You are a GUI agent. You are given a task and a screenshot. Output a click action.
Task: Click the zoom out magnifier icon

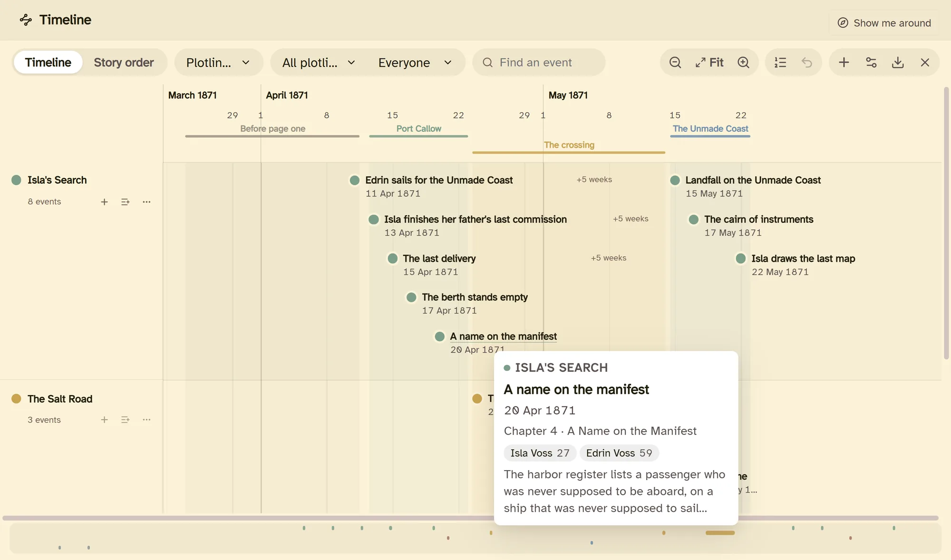tap(675, 62)
